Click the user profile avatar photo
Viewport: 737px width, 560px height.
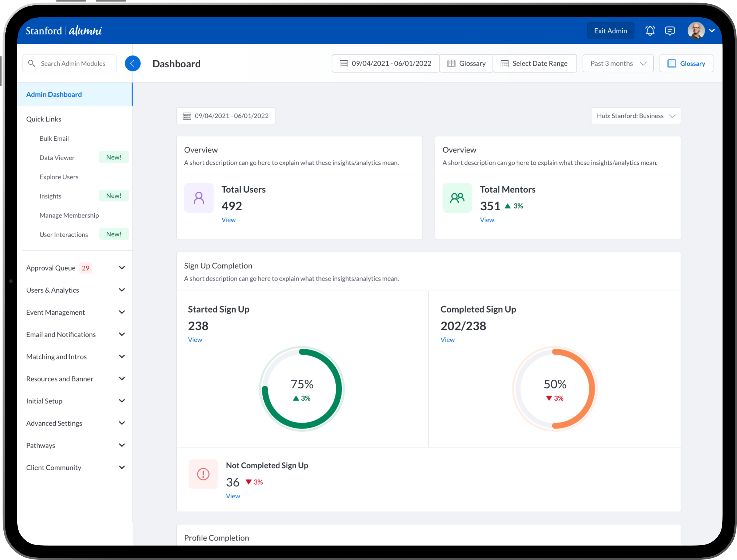point(696,31)
